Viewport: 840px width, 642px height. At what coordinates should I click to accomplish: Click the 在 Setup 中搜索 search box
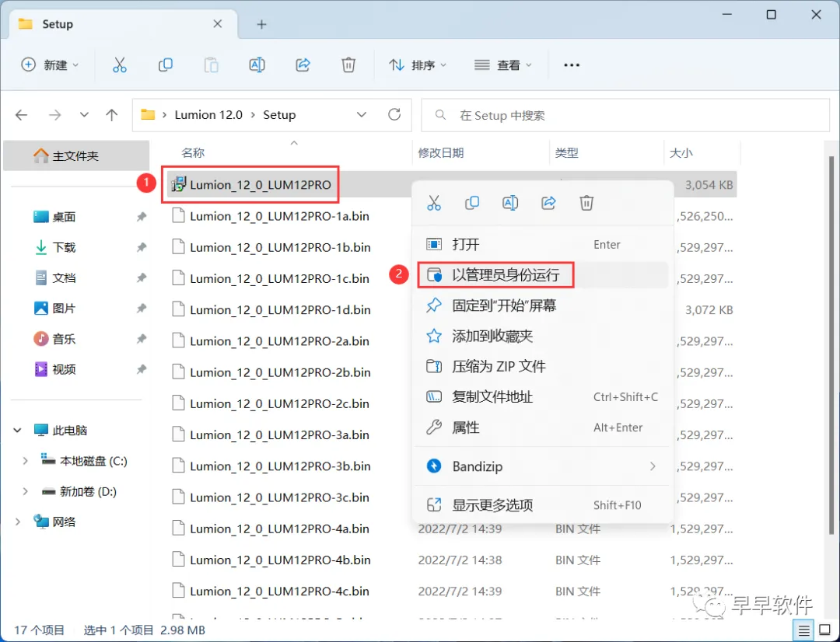pyautogui.click(x=625, y=115)
